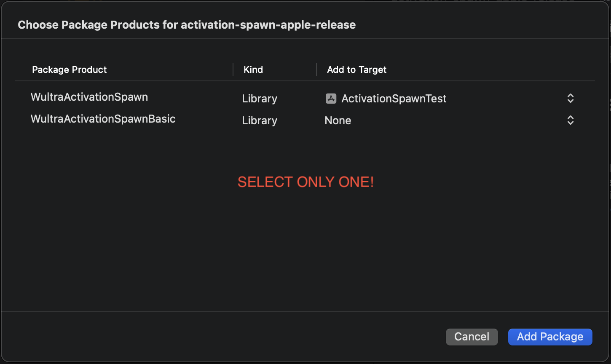The width and height of the screenshot is (611, 364).
Task: Click divider between Package Product and Kind
Action: [x=233, y=70]
